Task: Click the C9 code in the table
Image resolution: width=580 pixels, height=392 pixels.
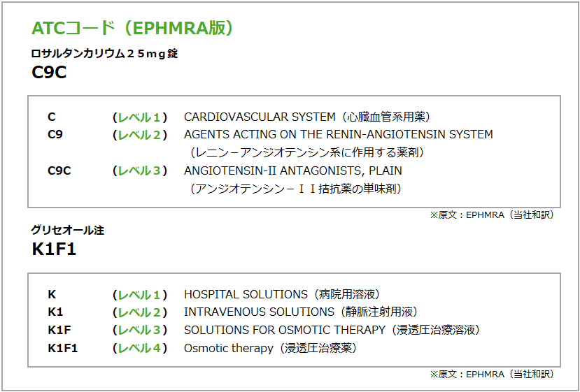Action: (55, 134)
